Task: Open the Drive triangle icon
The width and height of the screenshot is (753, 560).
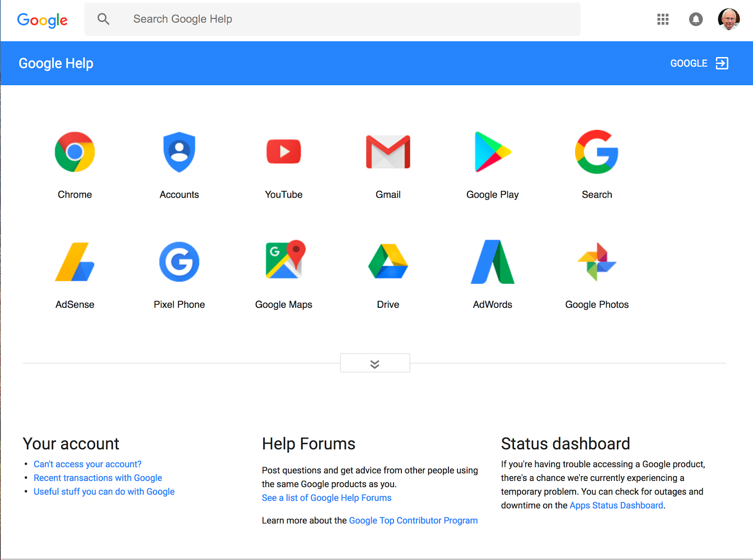Action: pos(388,261)
